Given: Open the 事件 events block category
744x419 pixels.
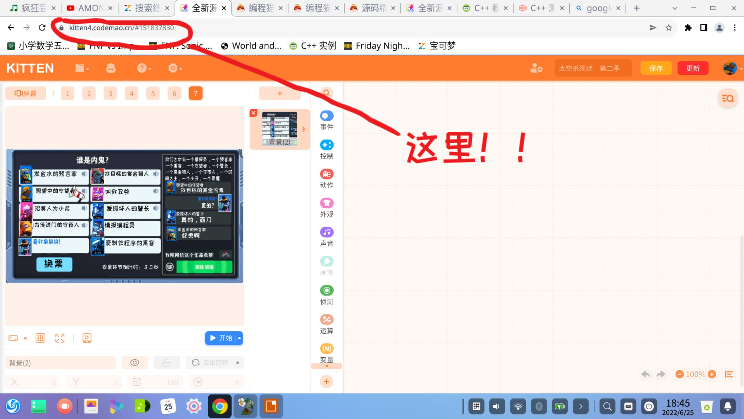Looking at the screenshot, I should click(x=326, y=120).
